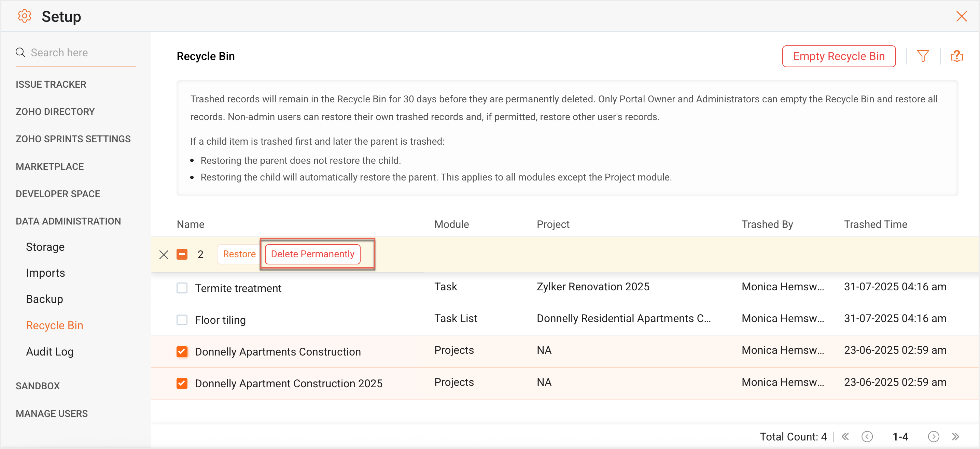Click the previous page circle arrow
Screen dimensions: 980x449
point(867,436)
